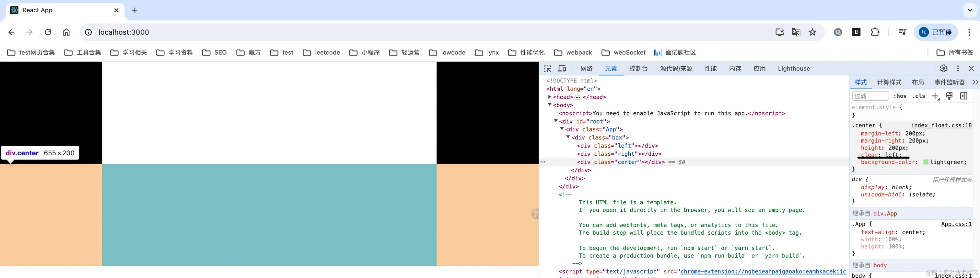Open the DevTools customize menu

pos(958,68)
